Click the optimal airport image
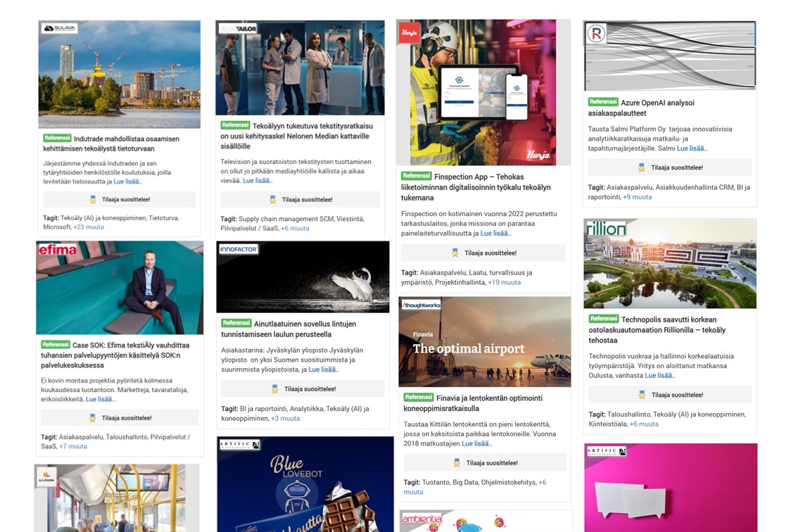Screen dimensions: 798x532 coord(485,341)
